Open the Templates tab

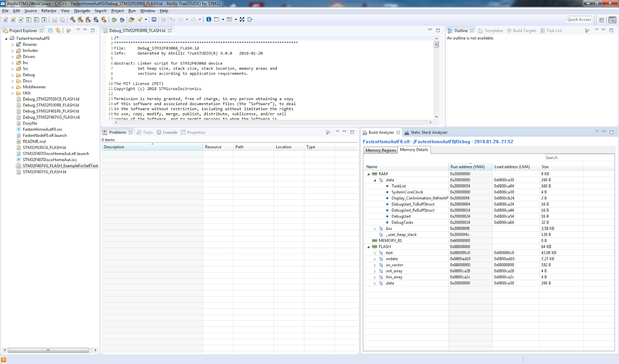[491, 31]
